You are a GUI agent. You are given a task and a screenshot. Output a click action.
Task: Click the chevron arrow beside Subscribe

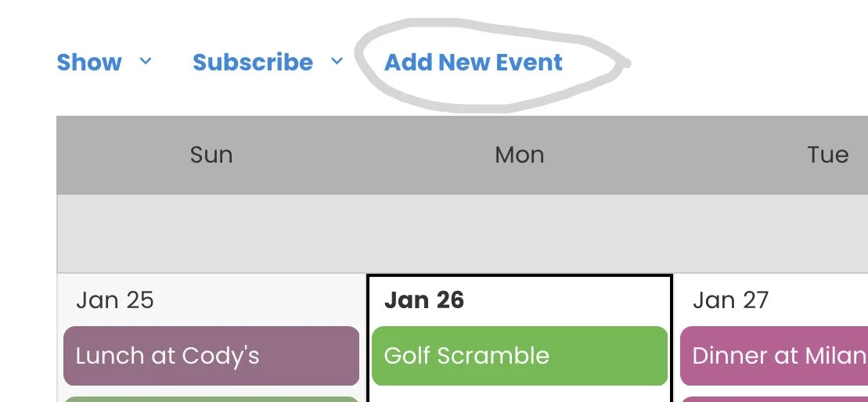[337, 61]
